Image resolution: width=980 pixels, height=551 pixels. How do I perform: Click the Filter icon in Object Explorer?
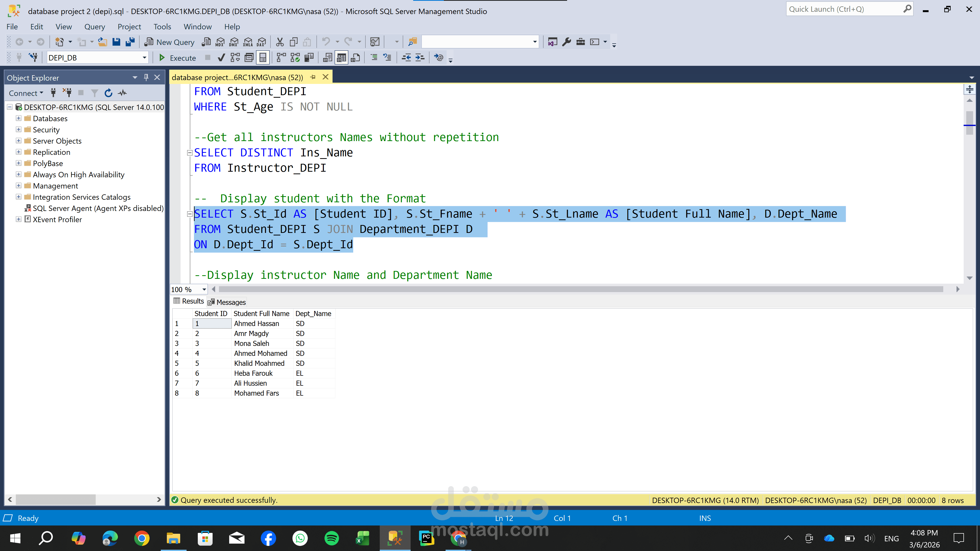[95, 93]
